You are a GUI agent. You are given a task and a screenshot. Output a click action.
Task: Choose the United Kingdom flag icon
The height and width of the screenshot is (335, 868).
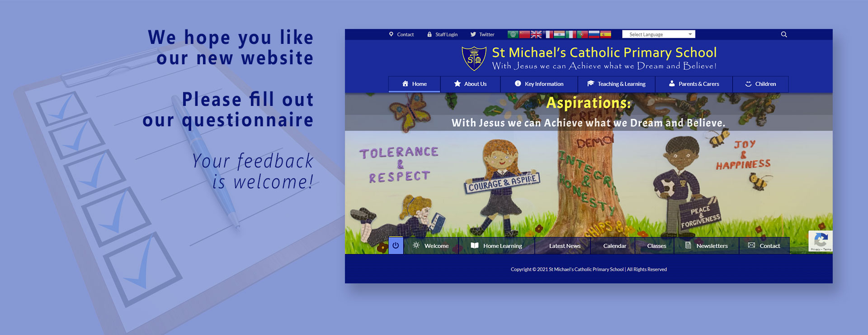pyautogui.click(x=536, y=34)
